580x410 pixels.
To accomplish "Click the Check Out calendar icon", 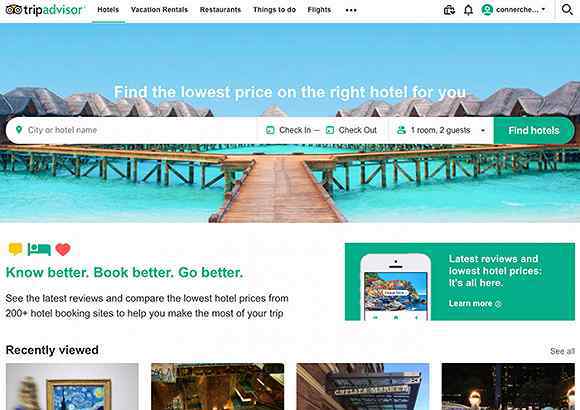I will [x=330, y=130].
